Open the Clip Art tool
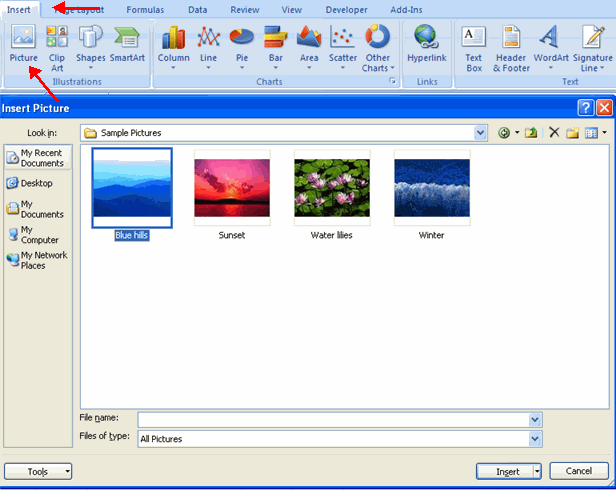 (57, 45)
